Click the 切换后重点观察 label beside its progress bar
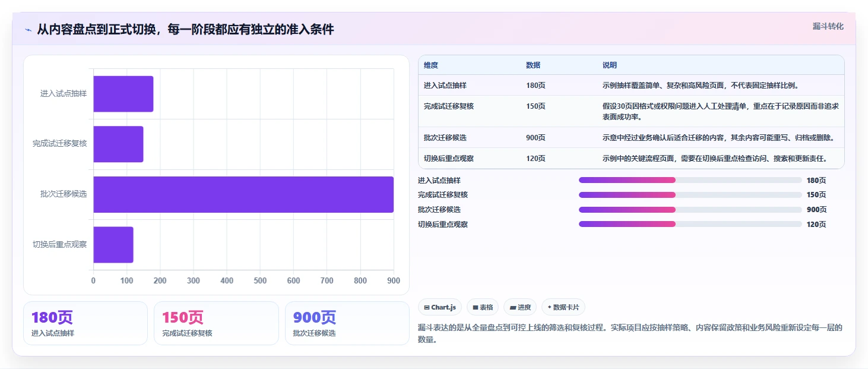Viewport: 868px width, 369px height. [443, 225]
